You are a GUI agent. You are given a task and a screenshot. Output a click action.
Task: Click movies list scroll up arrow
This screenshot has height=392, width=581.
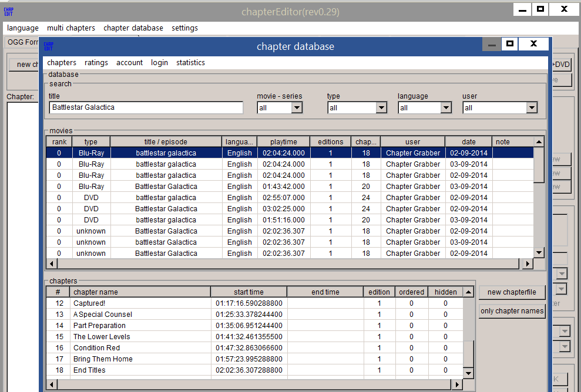tap(539, 142)
